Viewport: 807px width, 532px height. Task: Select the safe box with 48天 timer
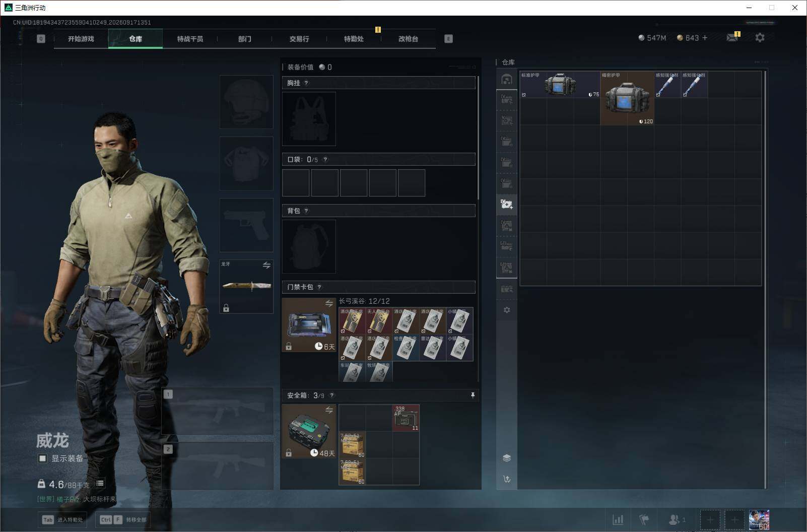click(x=309, y=431)
